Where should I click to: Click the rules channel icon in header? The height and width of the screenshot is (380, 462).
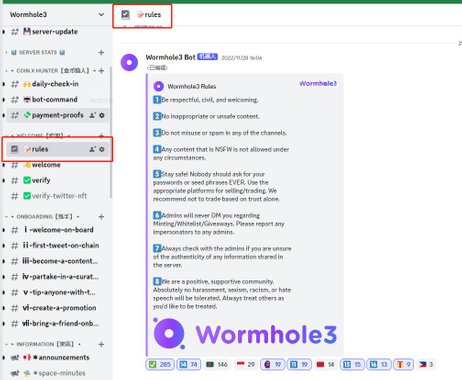click(125, 15)
